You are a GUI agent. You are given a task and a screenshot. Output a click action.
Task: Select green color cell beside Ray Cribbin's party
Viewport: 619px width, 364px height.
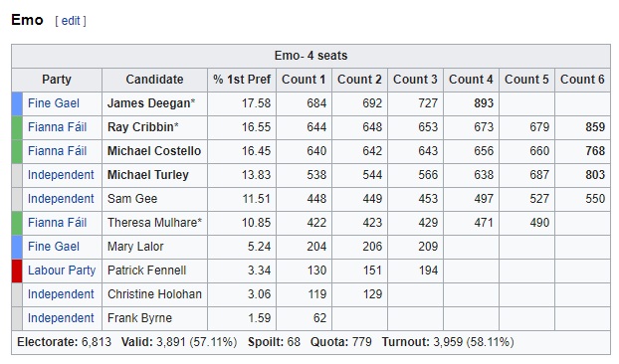pos(17,127)
